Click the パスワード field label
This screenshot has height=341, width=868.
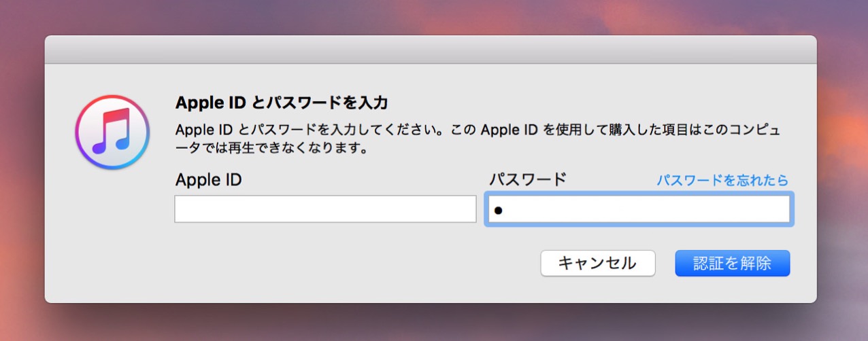coord(528,180)
